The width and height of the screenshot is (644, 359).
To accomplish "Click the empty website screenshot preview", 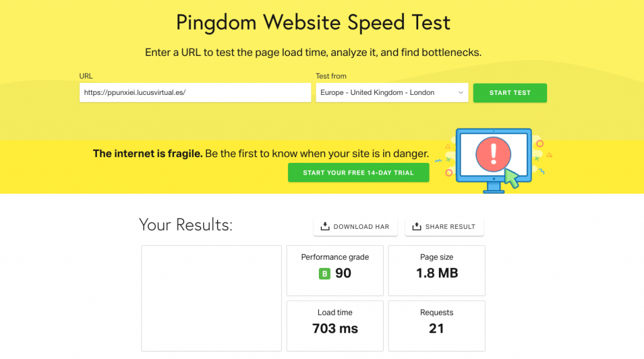I will pos(211,298).
